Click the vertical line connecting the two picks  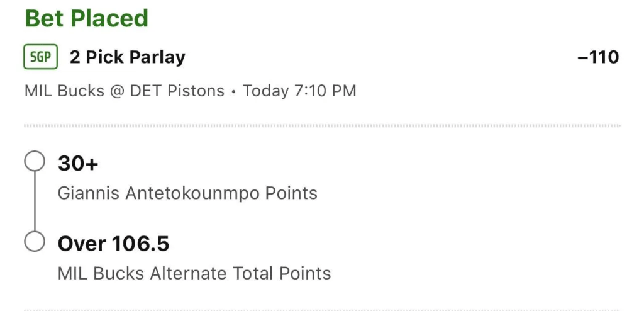pos(35,201)
